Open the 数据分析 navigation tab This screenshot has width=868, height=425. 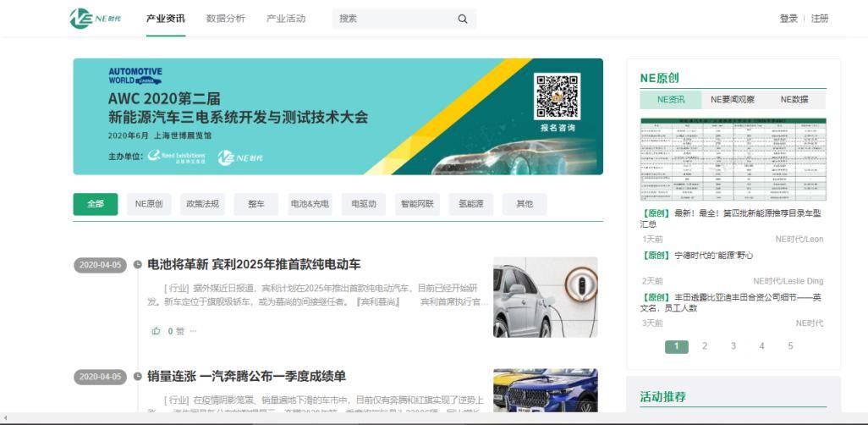point(225,19)
